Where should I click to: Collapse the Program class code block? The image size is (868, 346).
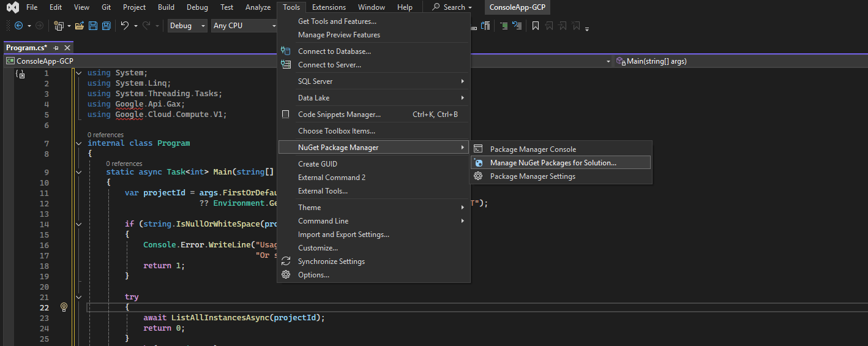point(78,143)
